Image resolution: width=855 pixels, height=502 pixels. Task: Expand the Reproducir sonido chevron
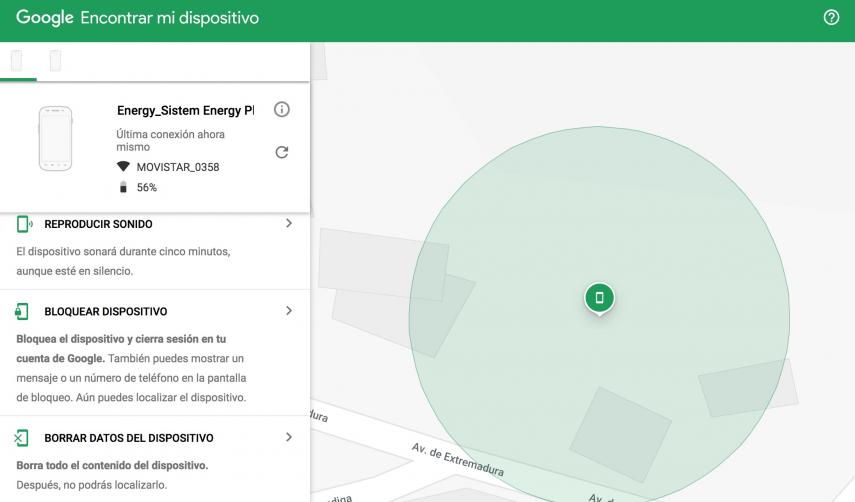point(289,223)
